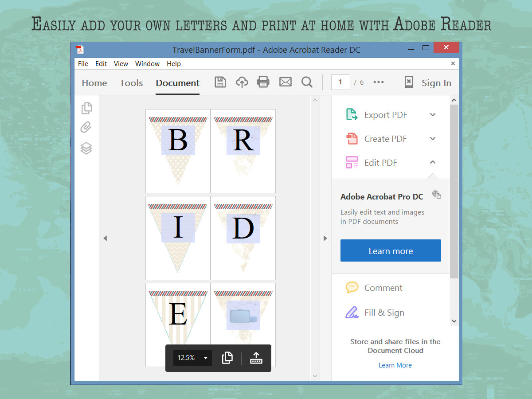The height and width of the screenshot is (399, 532).
Task: Select the Document tab
Action: [x=177, y=83]
